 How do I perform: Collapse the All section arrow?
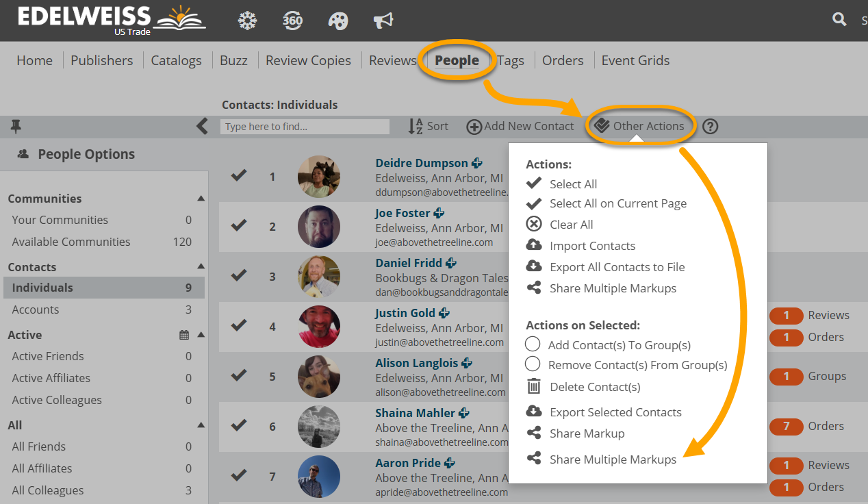pyautogui.click(x=201, y=425)
